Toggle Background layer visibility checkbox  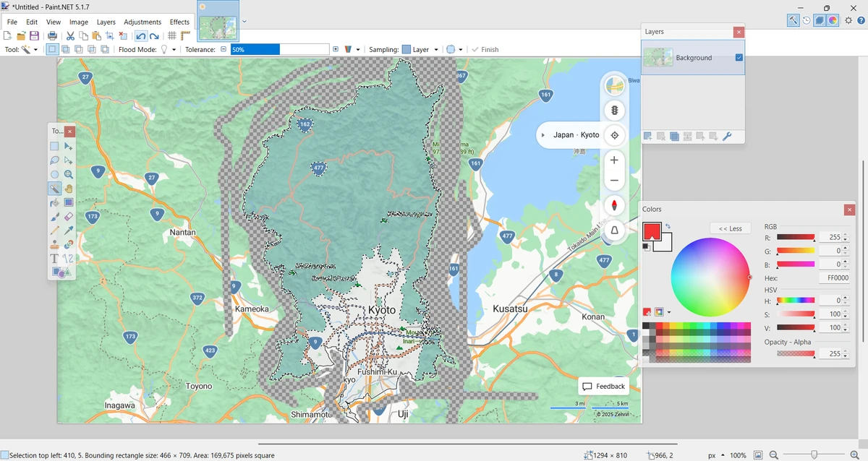pyautogui.click(x=739, y=58)
